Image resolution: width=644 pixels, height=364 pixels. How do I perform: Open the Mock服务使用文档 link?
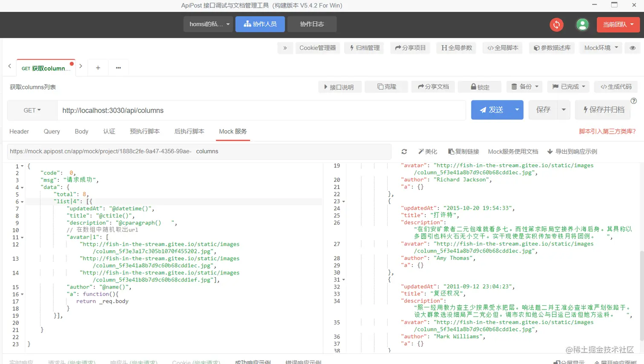pos(513,152)
